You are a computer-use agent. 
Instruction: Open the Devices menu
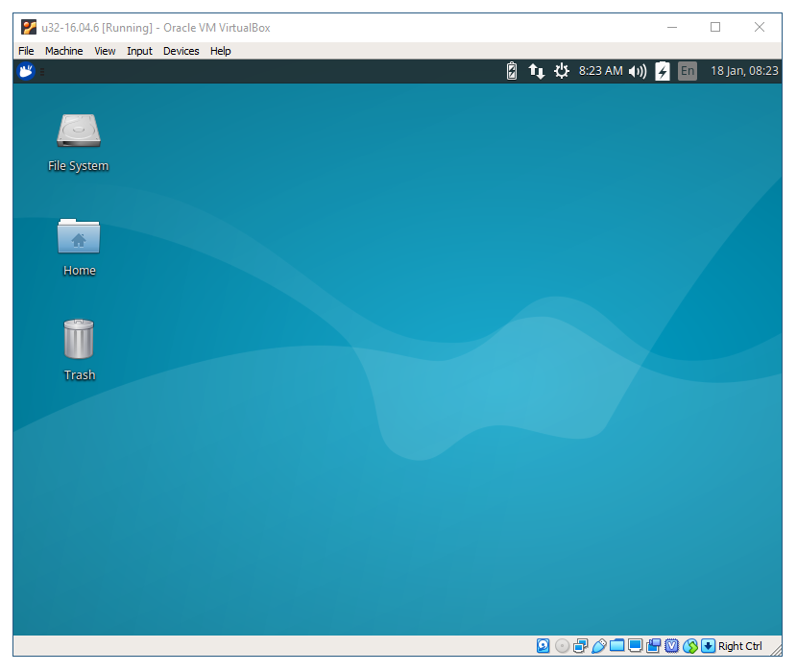click(181, 51)
